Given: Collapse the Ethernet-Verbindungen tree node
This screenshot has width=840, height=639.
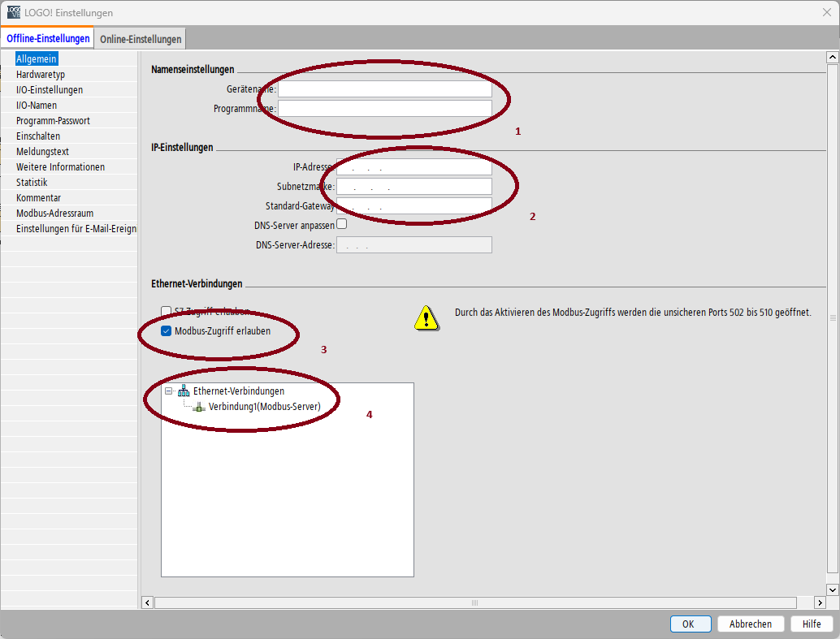Looking at the screenshot, I should (x=169, y=391).
